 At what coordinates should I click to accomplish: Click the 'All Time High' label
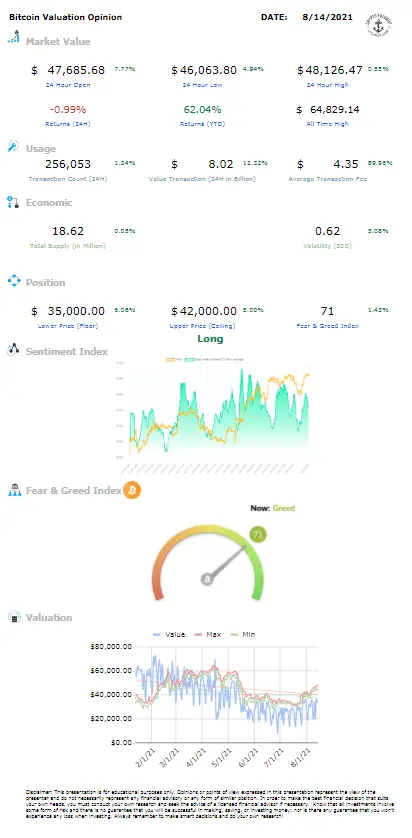pyautogui.click(x=328, y=124)
